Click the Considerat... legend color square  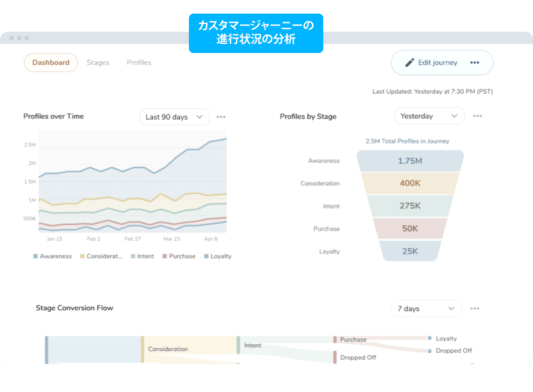pos(82,256)
